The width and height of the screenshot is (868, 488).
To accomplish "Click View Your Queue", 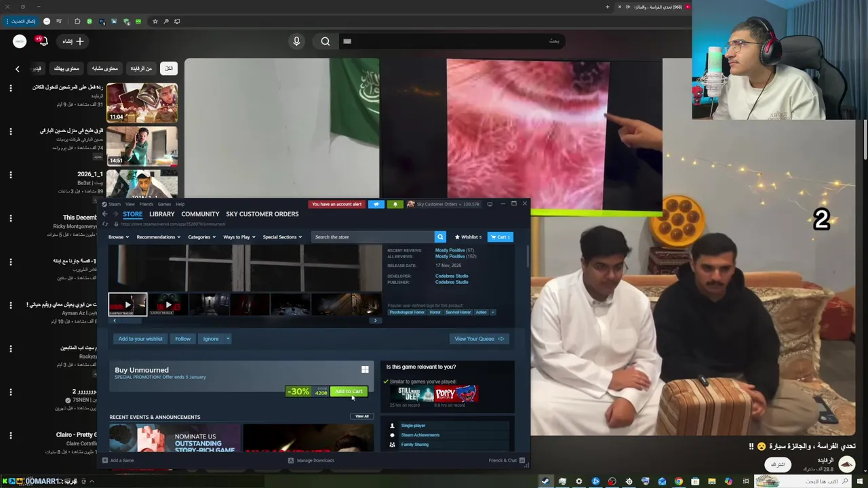I will tap(479, 339).
